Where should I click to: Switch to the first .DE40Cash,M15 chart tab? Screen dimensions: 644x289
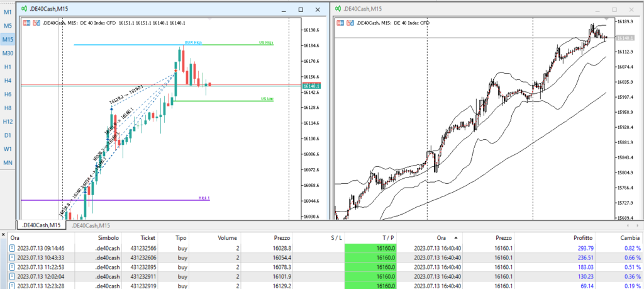coord(42,225)
